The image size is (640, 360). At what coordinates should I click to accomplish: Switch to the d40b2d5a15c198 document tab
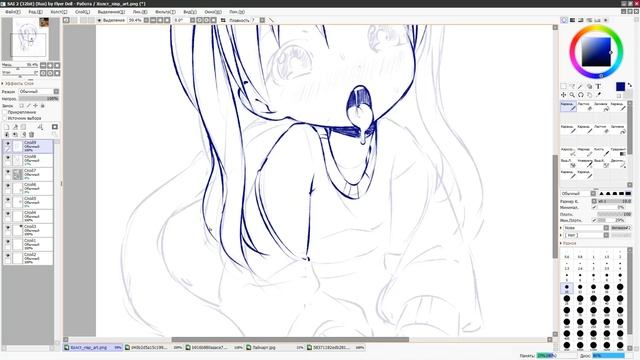(x=153, y=348)
